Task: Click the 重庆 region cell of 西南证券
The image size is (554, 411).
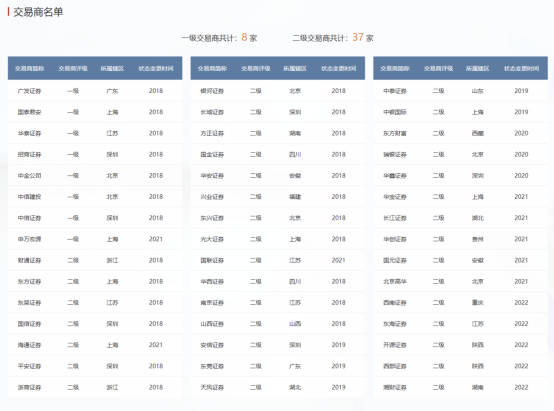Action: click(477, 303)
